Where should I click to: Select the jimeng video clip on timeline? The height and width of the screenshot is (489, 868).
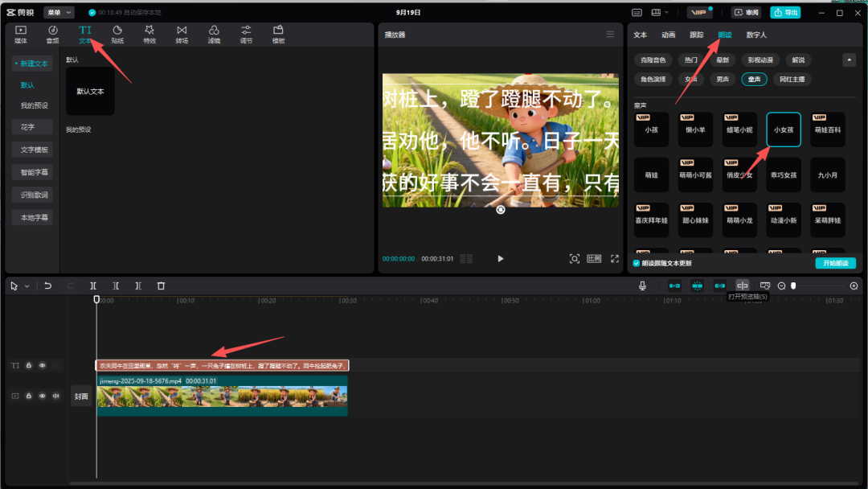222,396
